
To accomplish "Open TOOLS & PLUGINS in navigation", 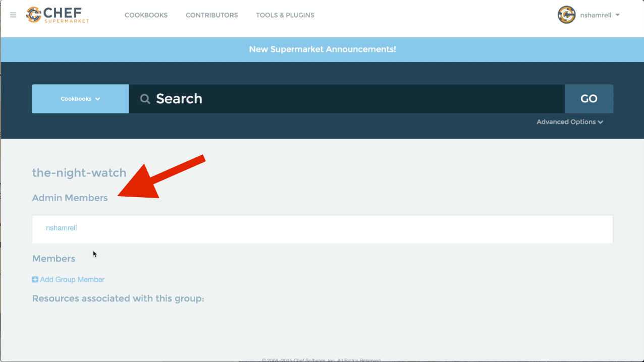I will [x=285, y=15].
